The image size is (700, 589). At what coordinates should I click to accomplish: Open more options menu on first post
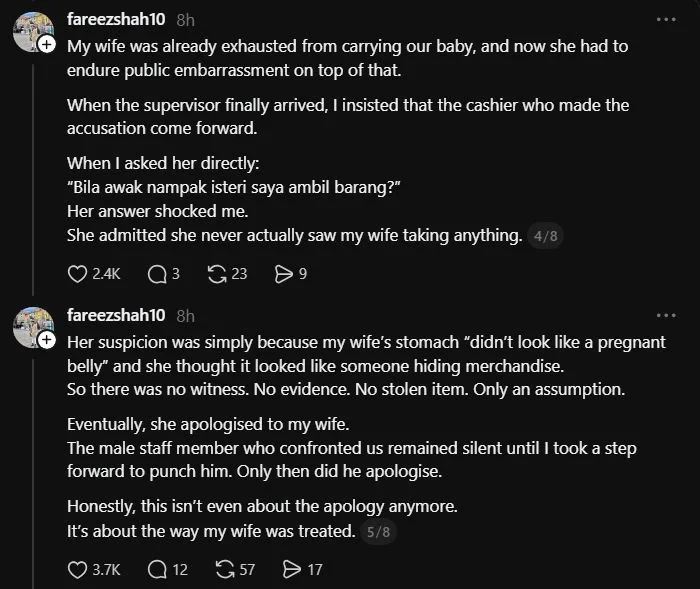pos(666,20)
